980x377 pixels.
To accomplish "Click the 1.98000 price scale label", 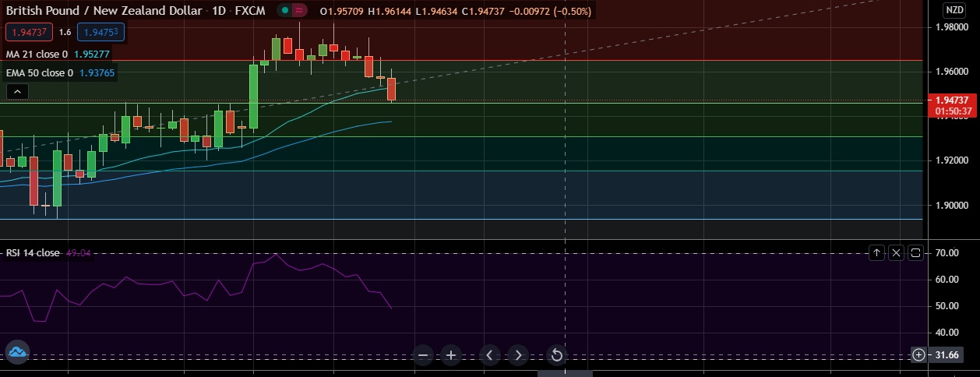I will click(952, 27).
